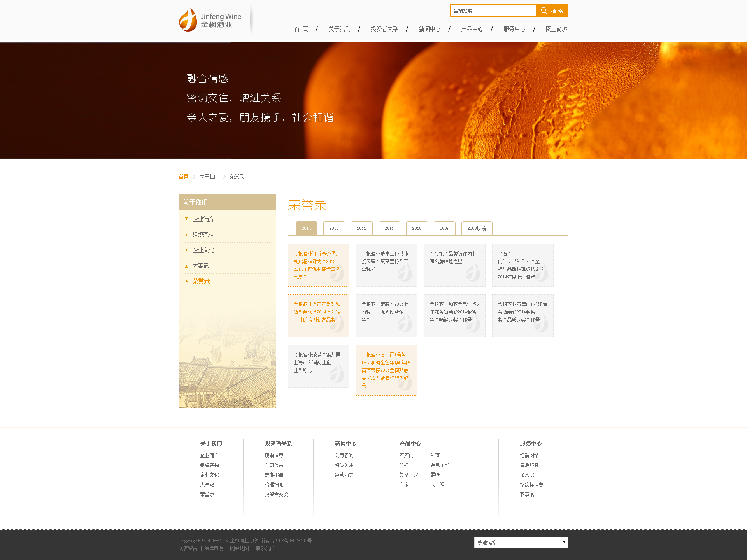747x560 pixels.
Task: Click 首页 breadcrumb link
Action: click(183, 177)
